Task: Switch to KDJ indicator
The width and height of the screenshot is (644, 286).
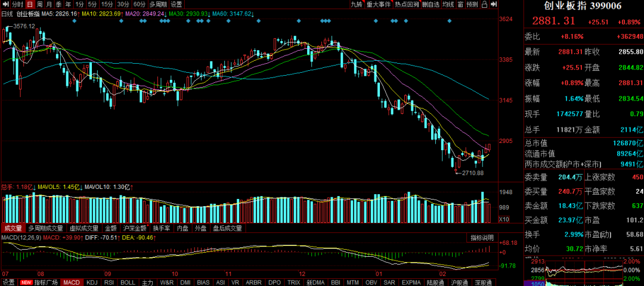Action: coord(93,282)
